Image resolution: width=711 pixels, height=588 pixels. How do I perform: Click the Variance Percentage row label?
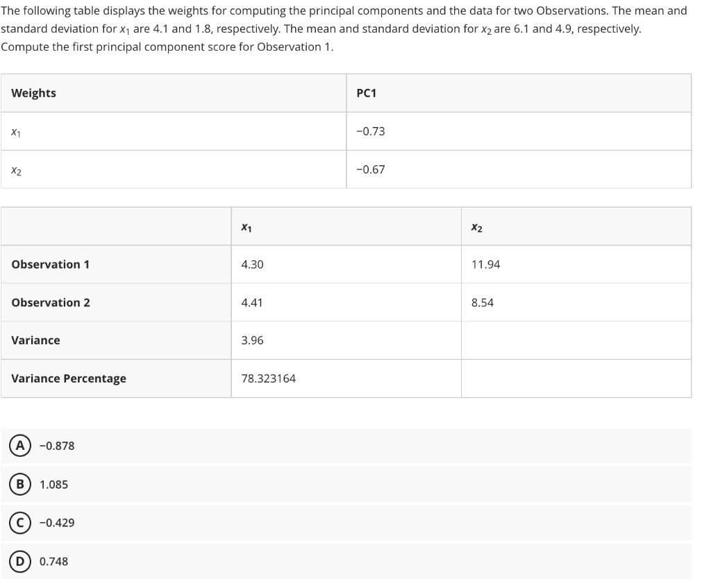coord(68,378)
